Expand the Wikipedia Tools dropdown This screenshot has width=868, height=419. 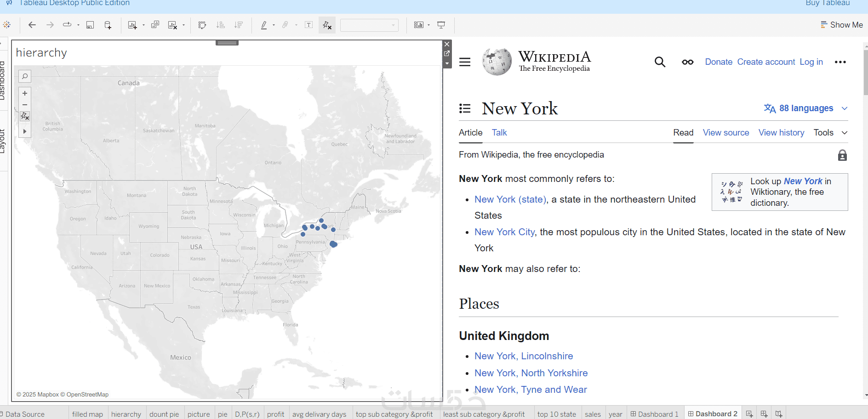pyautogui.click(x=831, y=133)
